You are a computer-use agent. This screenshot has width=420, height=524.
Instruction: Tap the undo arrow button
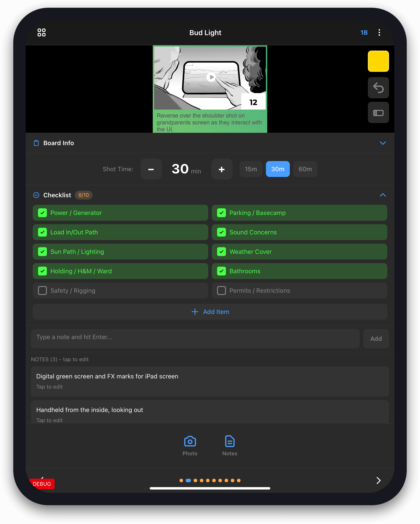(x=378, y=88)
